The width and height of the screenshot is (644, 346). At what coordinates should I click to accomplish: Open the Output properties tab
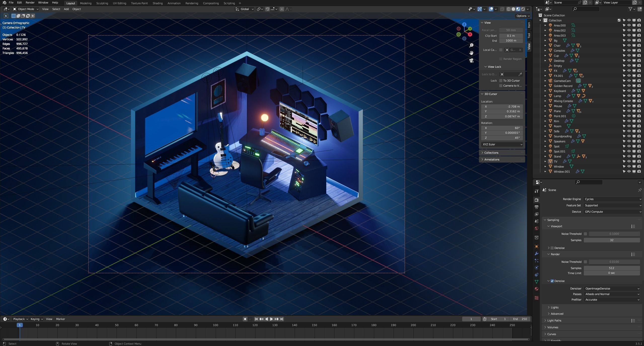tap(536, 207)
